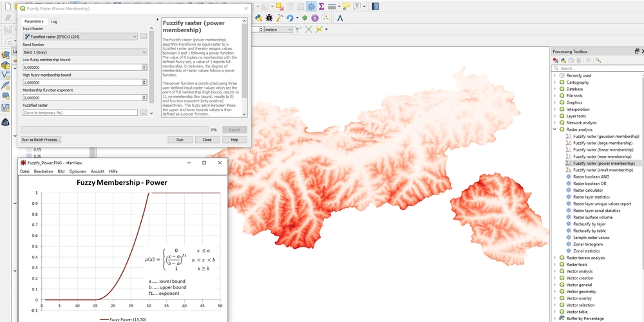Open Processing history clock icon
The image size is (644, 322).
coord(571,61)
